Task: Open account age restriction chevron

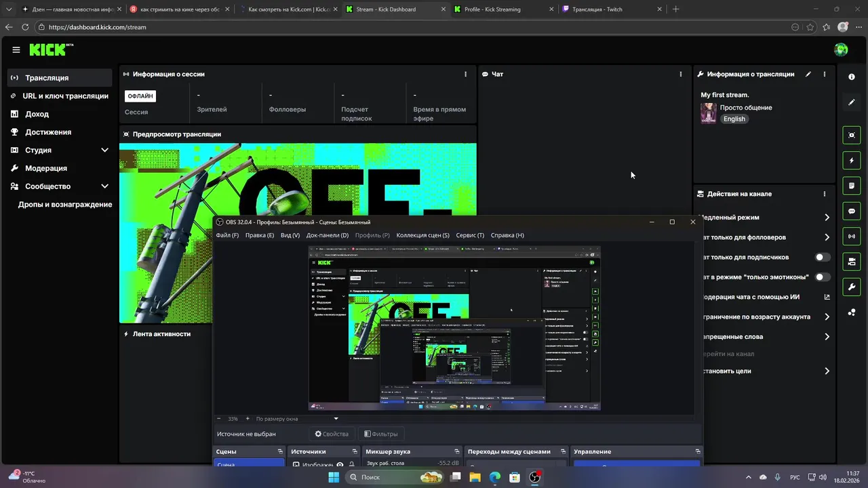Action: 827,317
